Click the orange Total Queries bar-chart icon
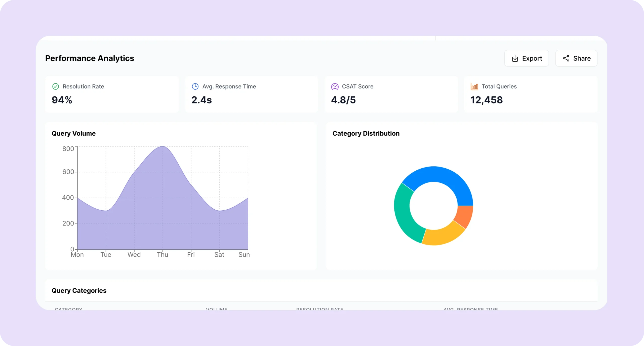This screenshot has width=644, height=346. (474, 87)
